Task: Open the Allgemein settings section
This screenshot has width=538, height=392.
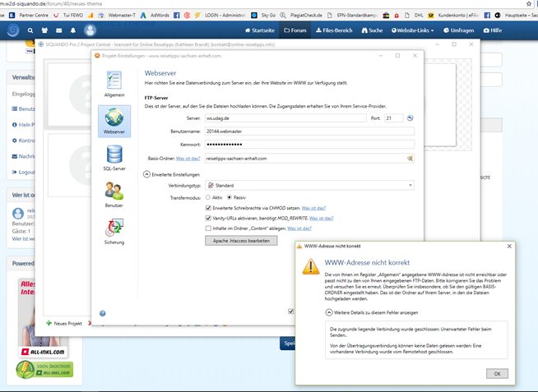Action: click(x=114, y=83)
